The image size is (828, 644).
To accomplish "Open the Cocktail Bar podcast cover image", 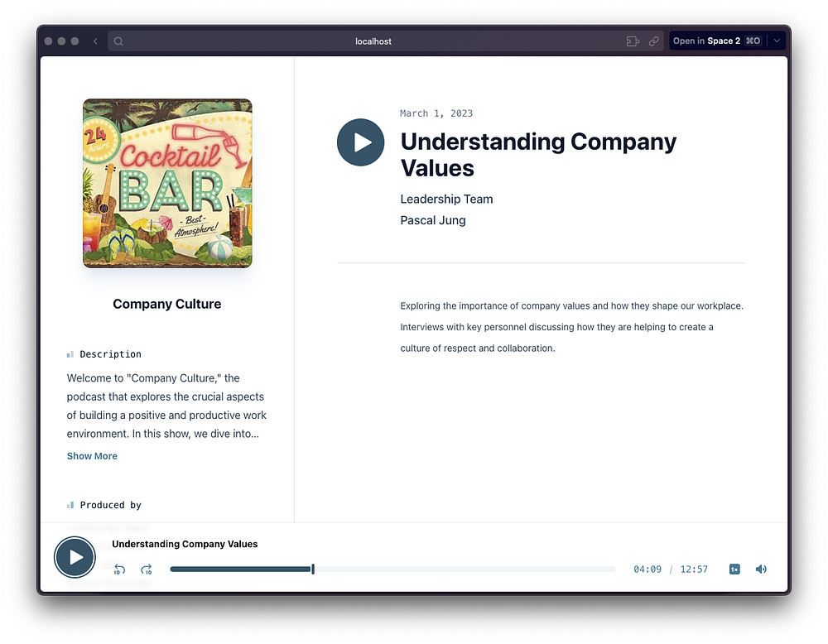I will coord(167,183).
